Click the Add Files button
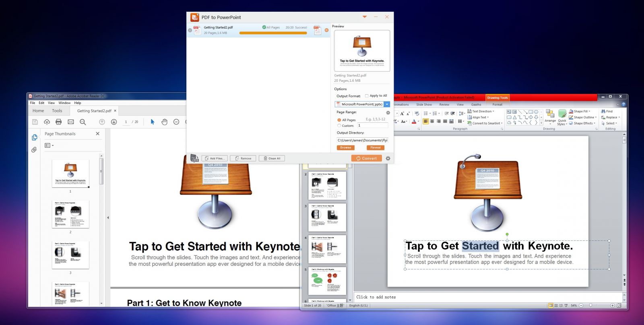 215,158
